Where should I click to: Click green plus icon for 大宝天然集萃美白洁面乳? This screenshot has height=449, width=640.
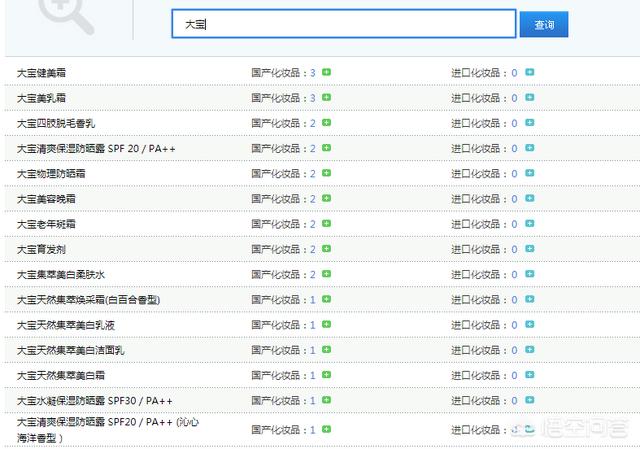[x=326, y=350]
